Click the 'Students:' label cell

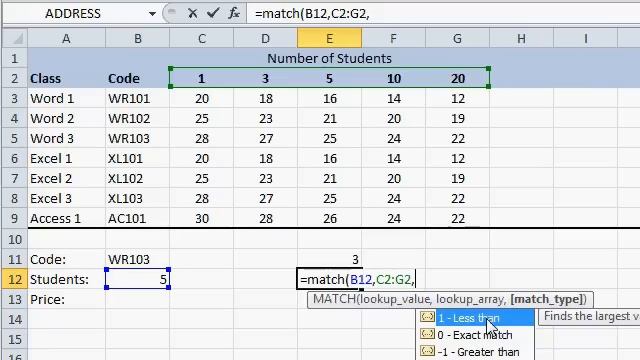67,279
